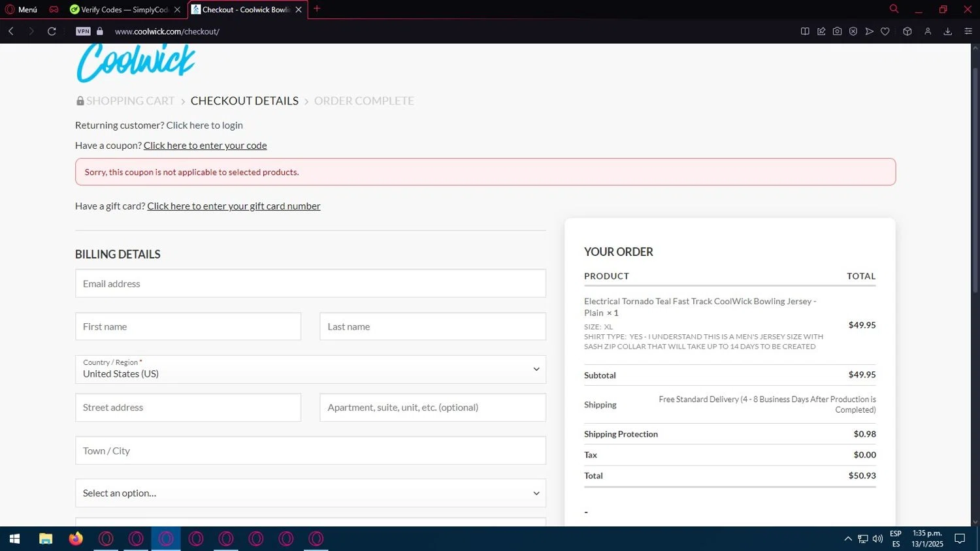Focus the First name field
The width and height of the screenshot is (980, 551).
pos(188,326)
